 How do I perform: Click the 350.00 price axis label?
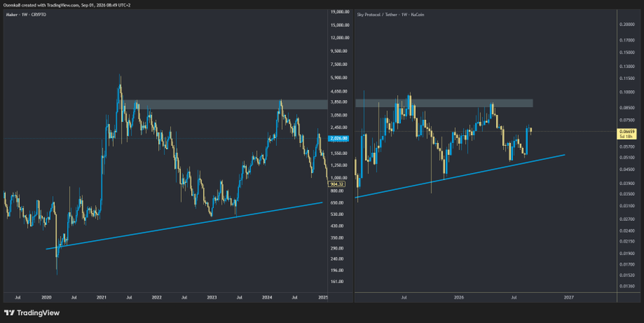pyautogui.click(x=337, y=238)
